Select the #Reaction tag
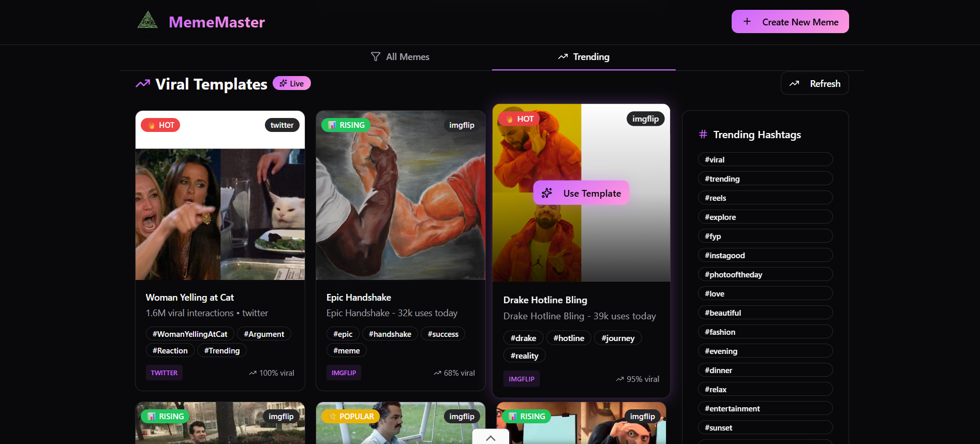This screenshot has height=444, width=980. coord(170,351)
